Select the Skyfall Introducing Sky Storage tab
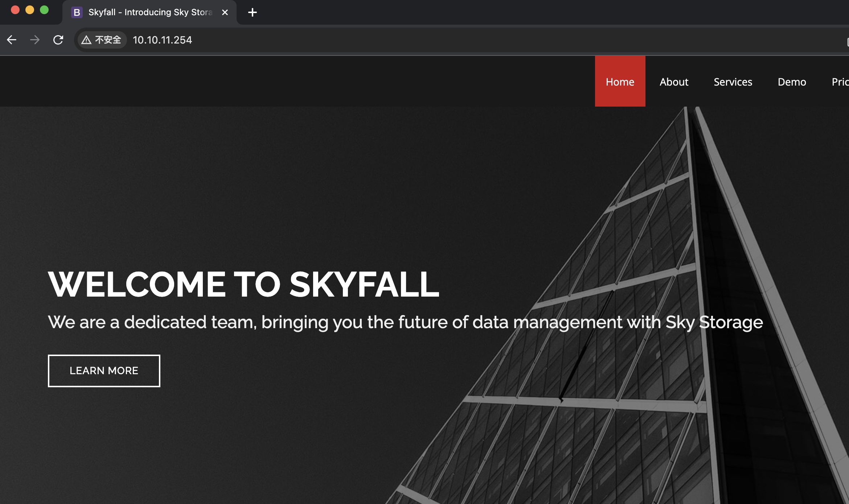The height and width of the screenshot is (504, 849). click(149, 12)
